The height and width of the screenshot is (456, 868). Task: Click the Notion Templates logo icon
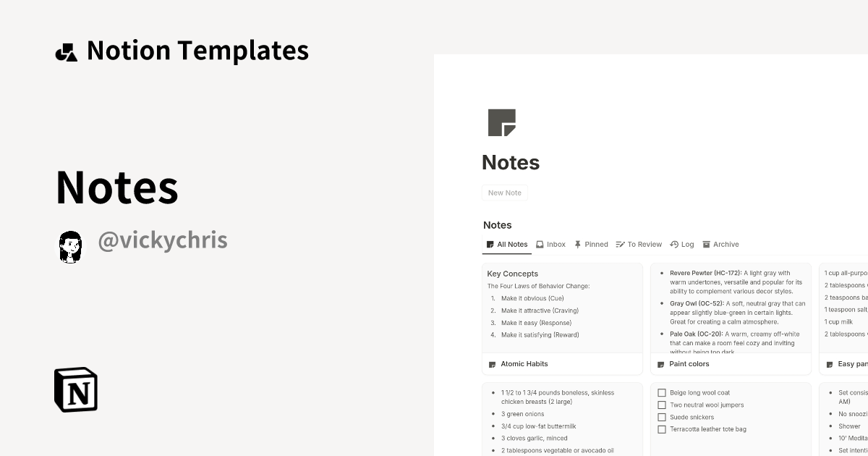pos(66,50)
